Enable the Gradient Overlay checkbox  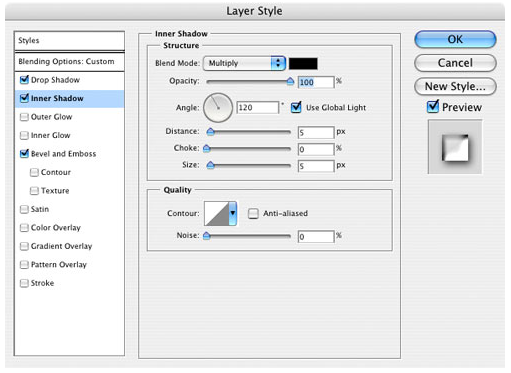(24, 246)
